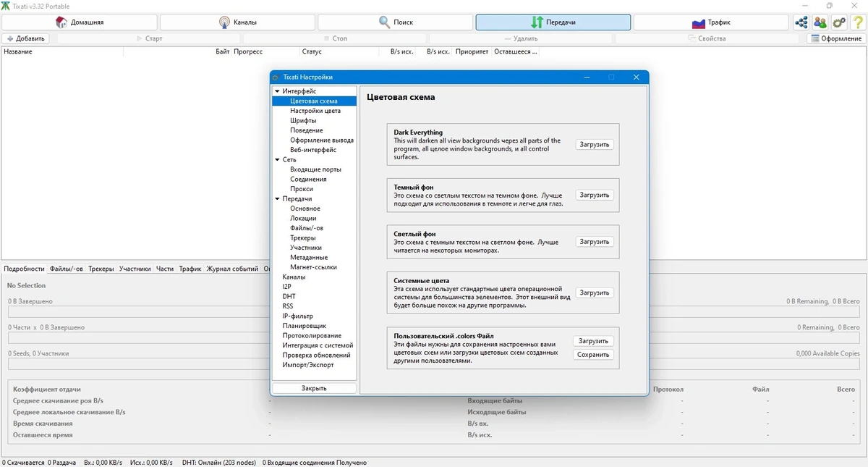This screenshot has width=868, height=467.
Task: Select the Прокси settings item
Action: [x=302, y=189]
